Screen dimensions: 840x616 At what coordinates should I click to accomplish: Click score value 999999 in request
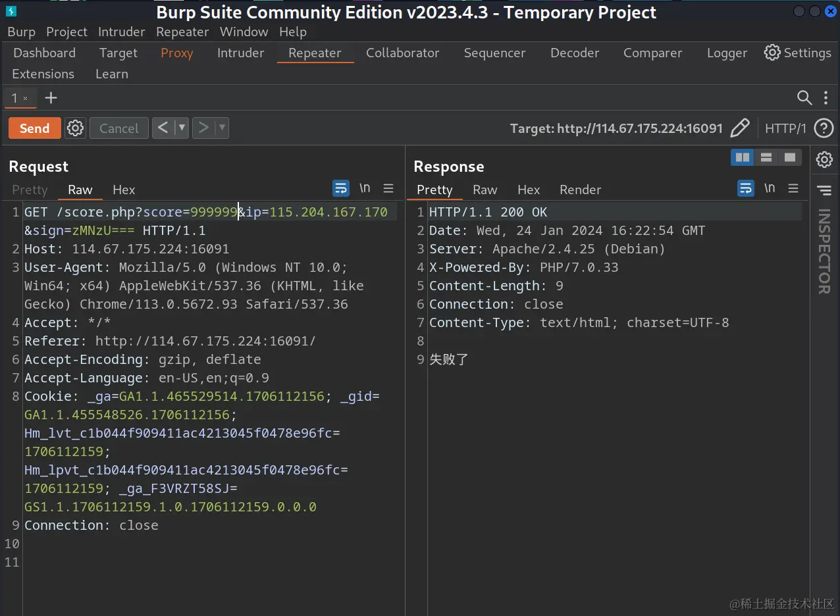click(214, 212)
